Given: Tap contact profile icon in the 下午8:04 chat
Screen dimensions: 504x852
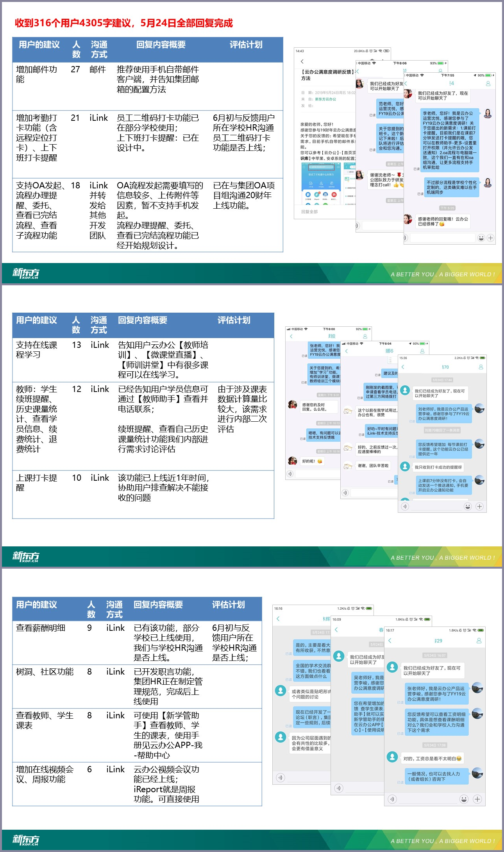Looking at the screenshot, I should 422,351.
